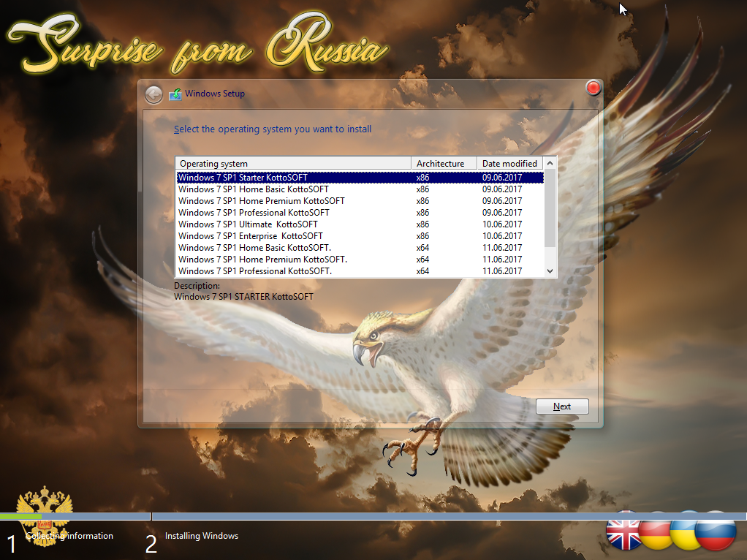Click the x86 cell in the Starter row
Screen dimensions: 747x560
(x=422, y=178)
